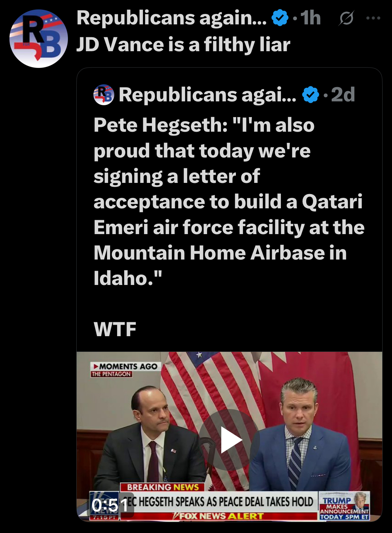Open the quoted Pete Hegseth post text
392x533 pixels.
228,201
